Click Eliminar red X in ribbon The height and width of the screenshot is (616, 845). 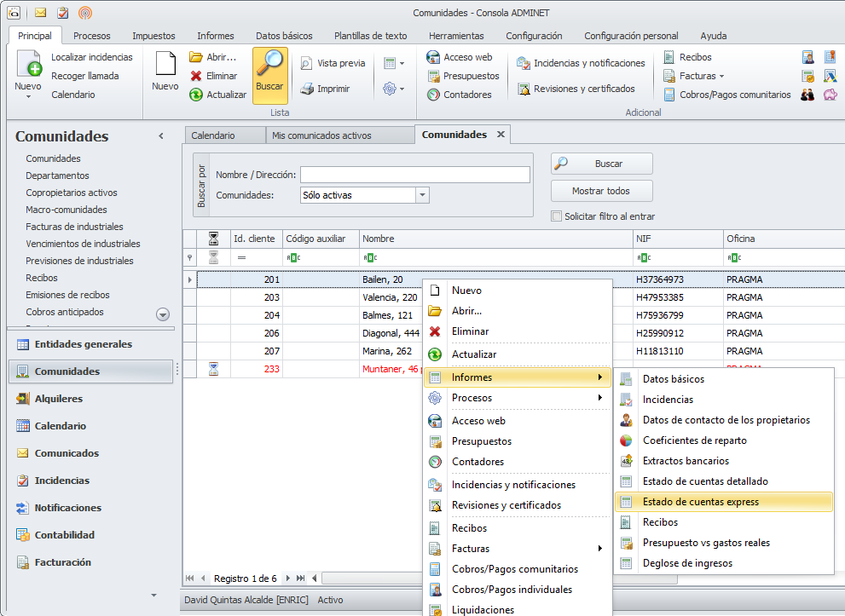[196, 76]
